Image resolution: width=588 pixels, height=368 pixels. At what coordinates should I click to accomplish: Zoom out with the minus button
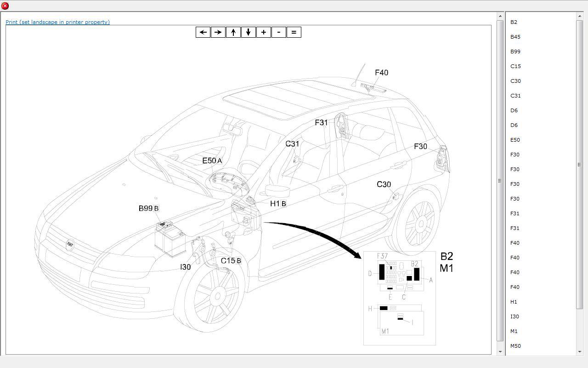point(279,32)
